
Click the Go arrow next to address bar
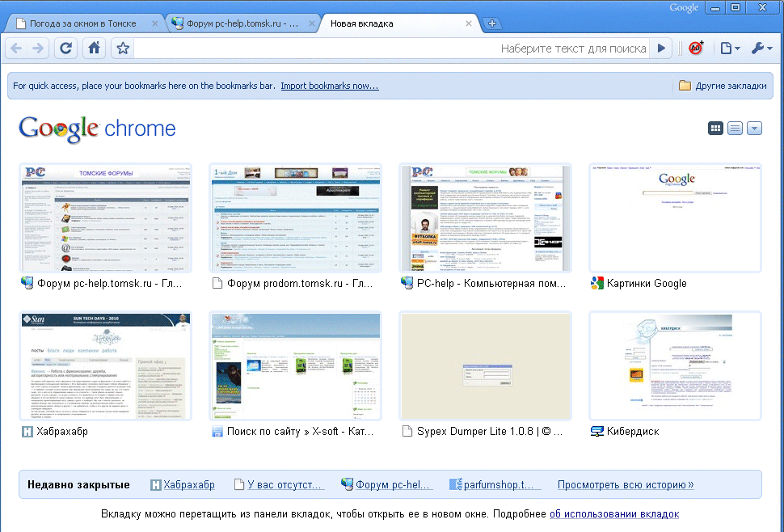(661, 49)
